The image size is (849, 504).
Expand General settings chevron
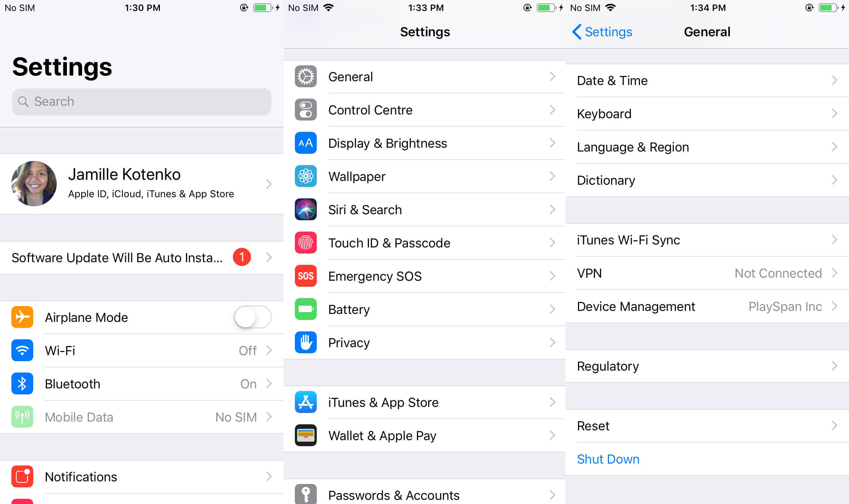(553, 77)
